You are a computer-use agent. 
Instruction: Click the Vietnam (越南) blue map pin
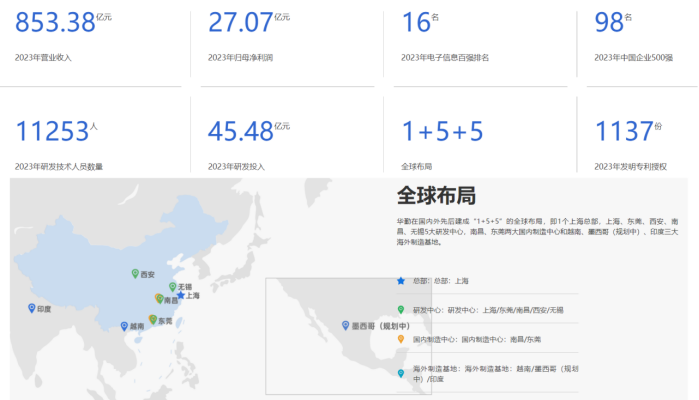click(123, 326)
